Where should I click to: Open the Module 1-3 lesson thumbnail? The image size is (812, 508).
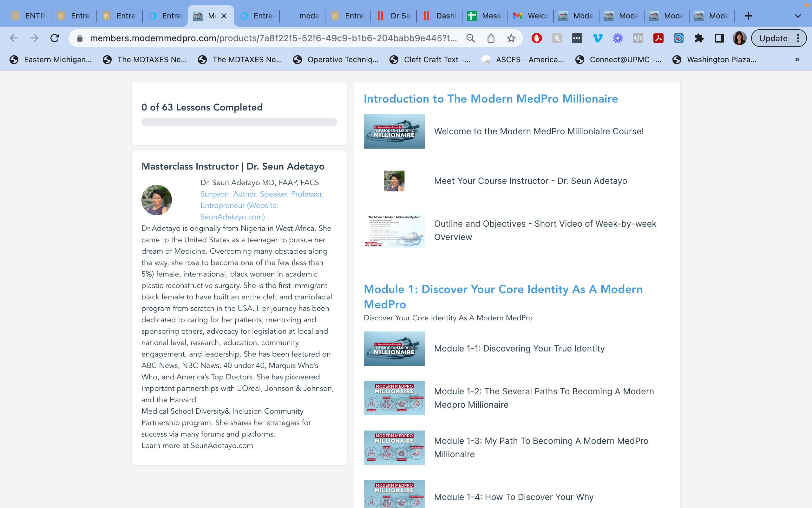394,448
